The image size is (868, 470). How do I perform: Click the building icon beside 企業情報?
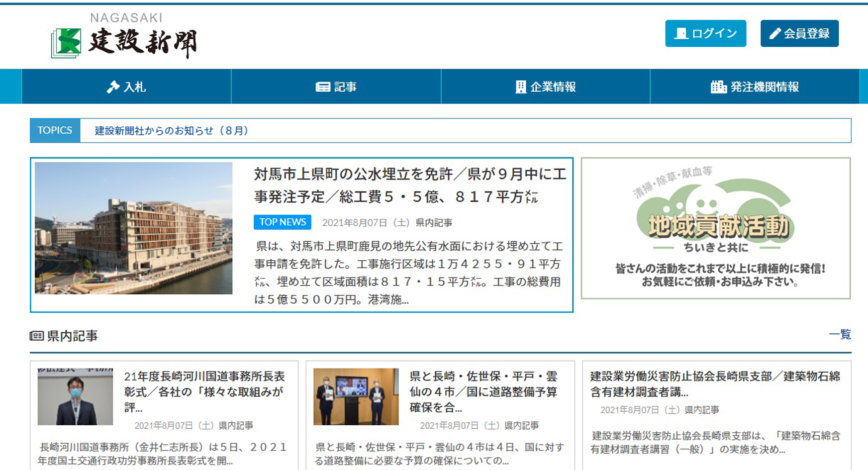[x=520, y=87]
